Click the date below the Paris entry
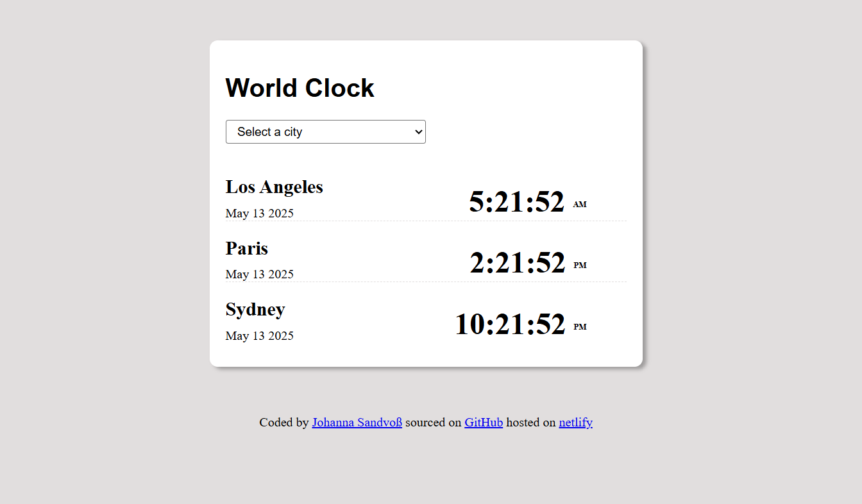The height and width of the screenshot is (504, 862). (259, 274)
